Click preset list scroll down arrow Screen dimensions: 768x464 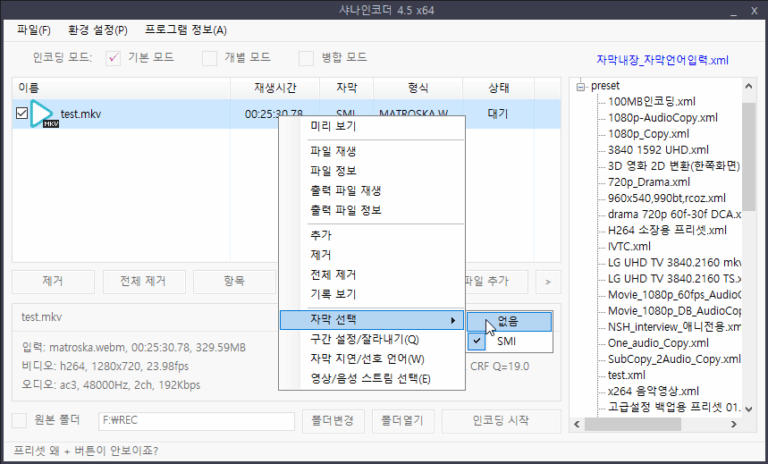tap(748, 408)
